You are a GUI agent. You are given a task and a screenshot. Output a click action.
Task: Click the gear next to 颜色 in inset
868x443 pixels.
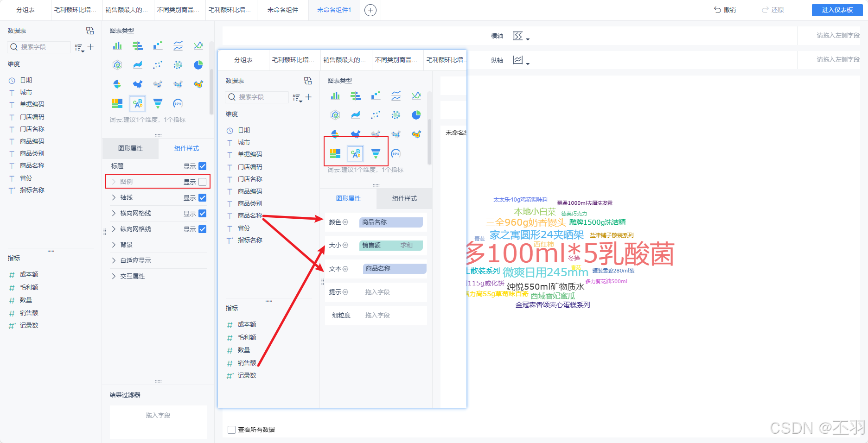345,222
